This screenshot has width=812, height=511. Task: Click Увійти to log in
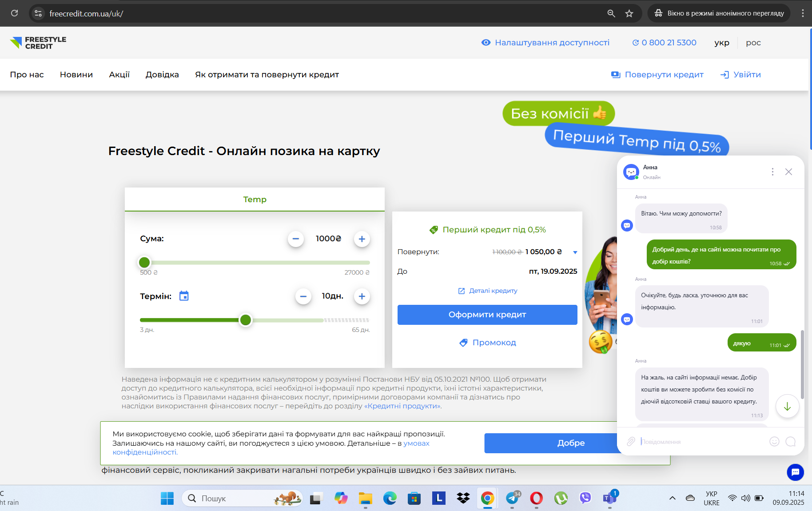pos(740,75)
